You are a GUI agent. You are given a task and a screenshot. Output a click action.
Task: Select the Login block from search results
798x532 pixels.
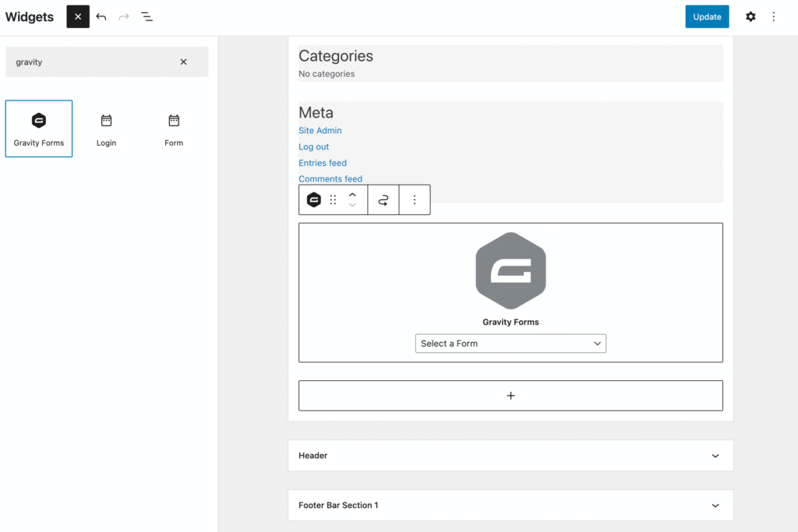[106, 128]
